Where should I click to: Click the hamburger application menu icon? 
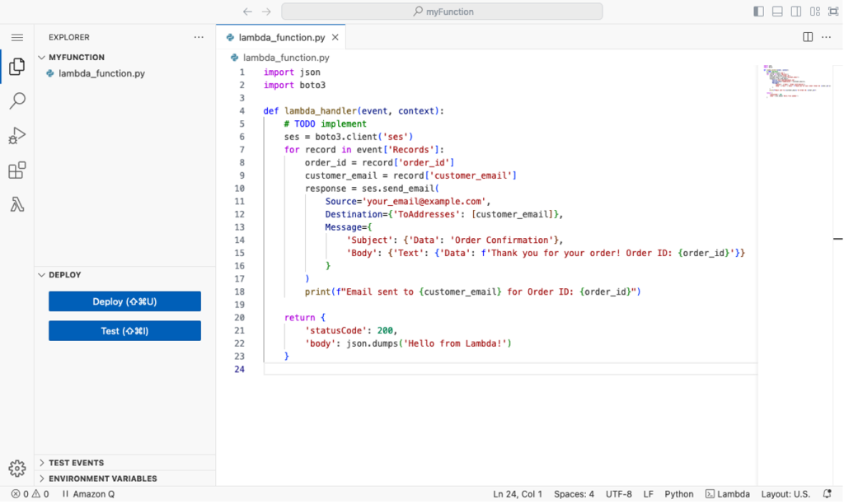click(x=16, y=37)
